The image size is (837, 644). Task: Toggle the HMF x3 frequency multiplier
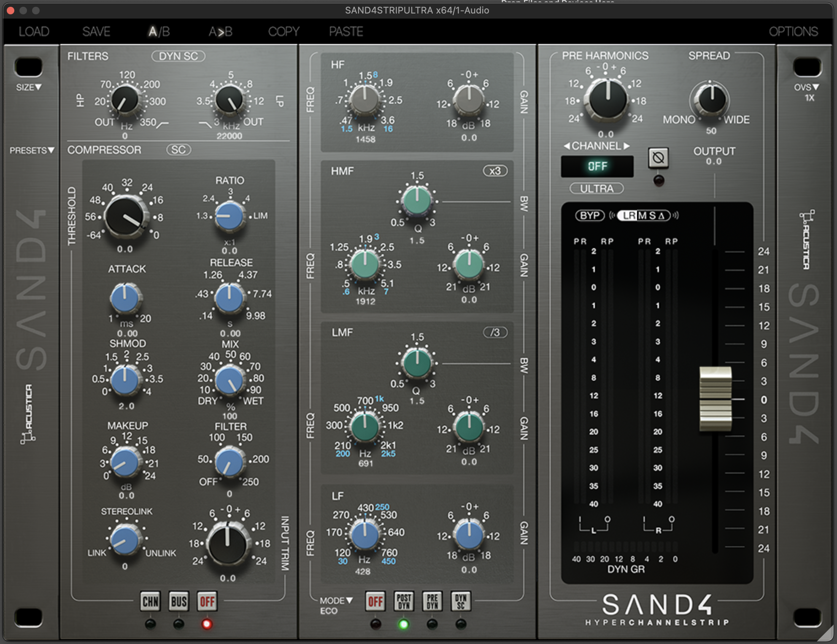coord(495,171)
